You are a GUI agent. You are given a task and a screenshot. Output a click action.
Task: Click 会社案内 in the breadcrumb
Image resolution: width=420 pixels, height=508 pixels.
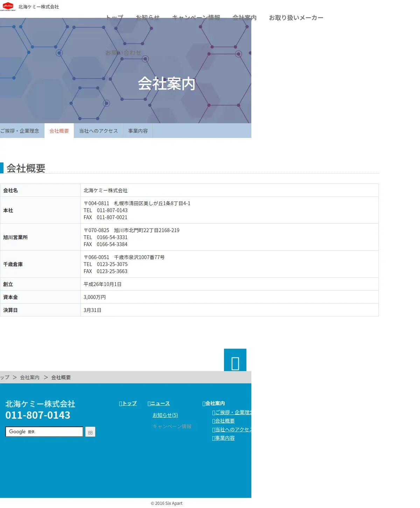point(30,377)
